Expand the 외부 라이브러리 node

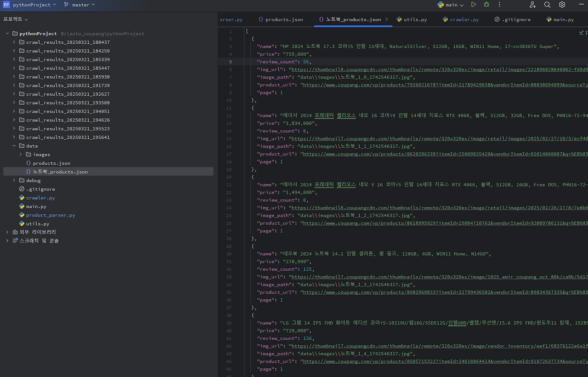[x=7, y=232]
